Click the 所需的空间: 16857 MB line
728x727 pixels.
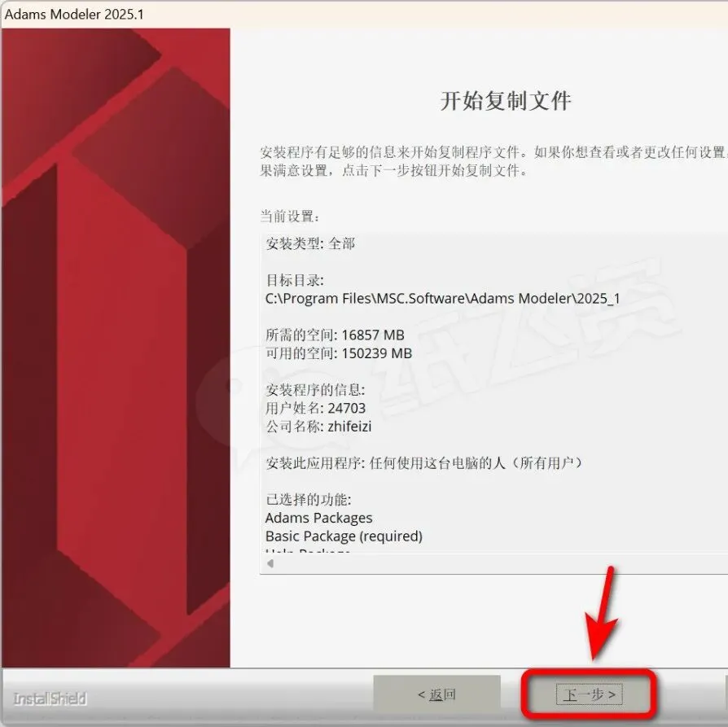pos(335,335)
